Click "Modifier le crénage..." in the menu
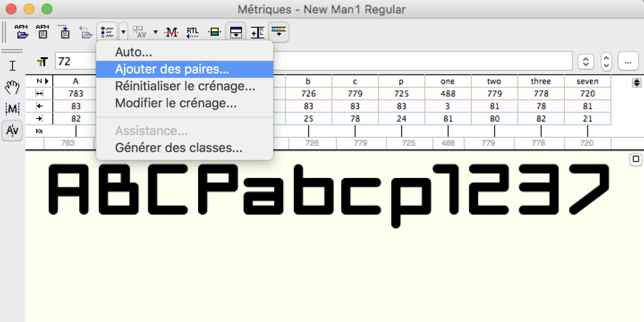 175,103
